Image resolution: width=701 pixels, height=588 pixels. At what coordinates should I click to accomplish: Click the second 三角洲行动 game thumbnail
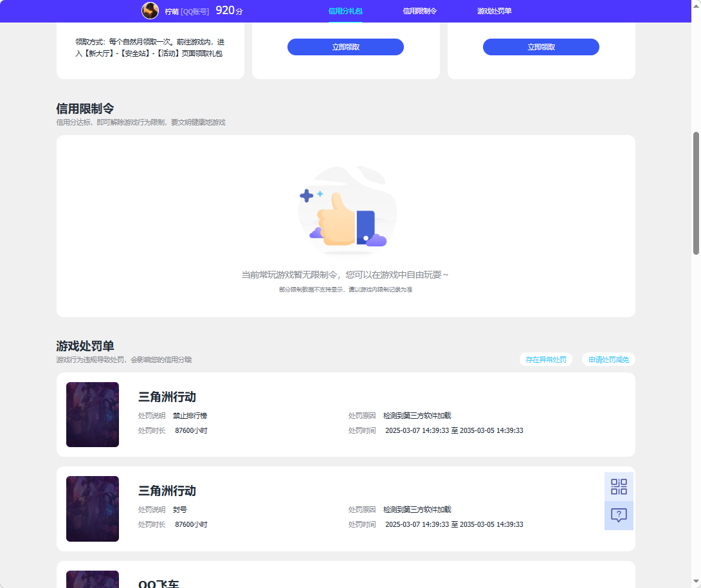pyautogui.click(x=93, y=508)
